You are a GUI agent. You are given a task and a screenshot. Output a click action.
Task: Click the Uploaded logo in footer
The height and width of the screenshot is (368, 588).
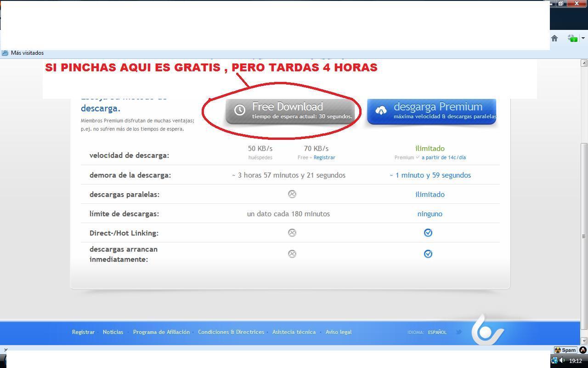click(x=487, y=330)
